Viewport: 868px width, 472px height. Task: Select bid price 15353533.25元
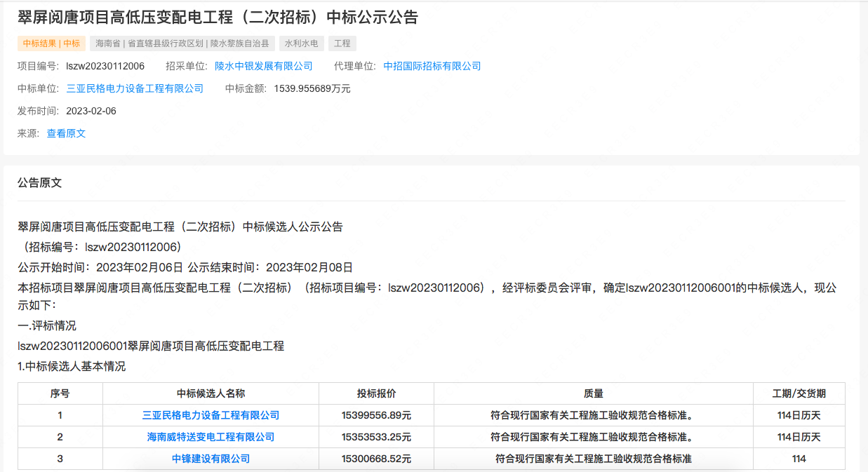pos(376,437)
